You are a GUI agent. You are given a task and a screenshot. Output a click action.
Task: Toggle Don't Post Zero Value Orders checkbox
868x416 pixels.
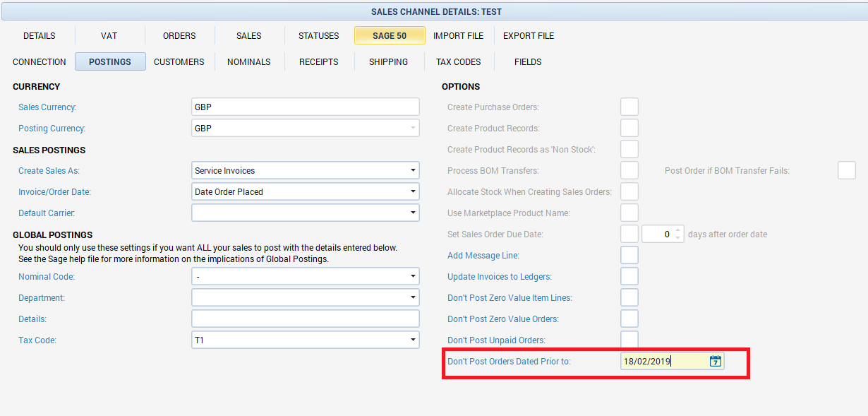coord(629,319)
